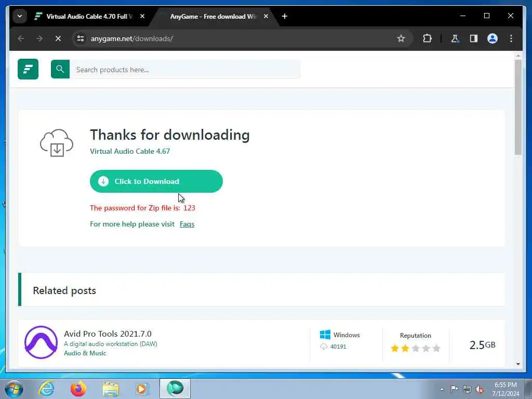Stop loading the page
The image size is (532, 399).
pyautogui.click(x=58, y=38)
